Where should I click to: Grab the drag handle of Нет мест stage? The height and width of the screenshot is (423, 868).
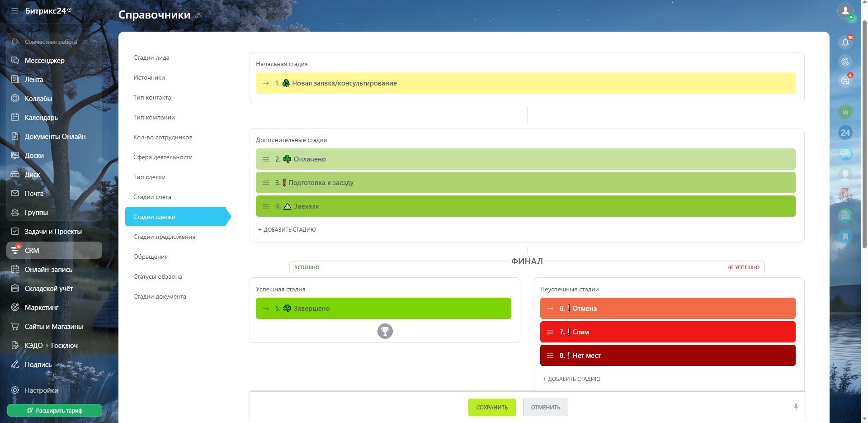pos(550,356)
